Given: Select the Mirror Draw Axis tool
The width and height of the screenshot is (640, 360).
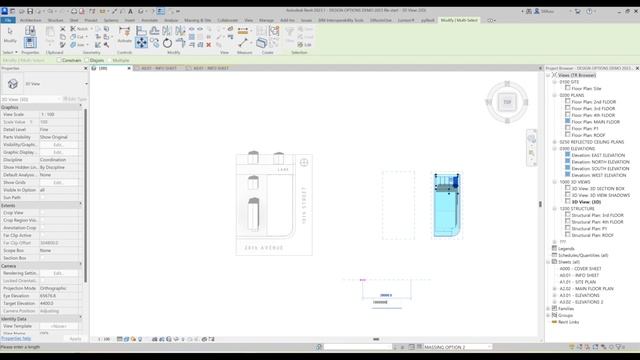Looking at the screenshot, I should 180,31.
